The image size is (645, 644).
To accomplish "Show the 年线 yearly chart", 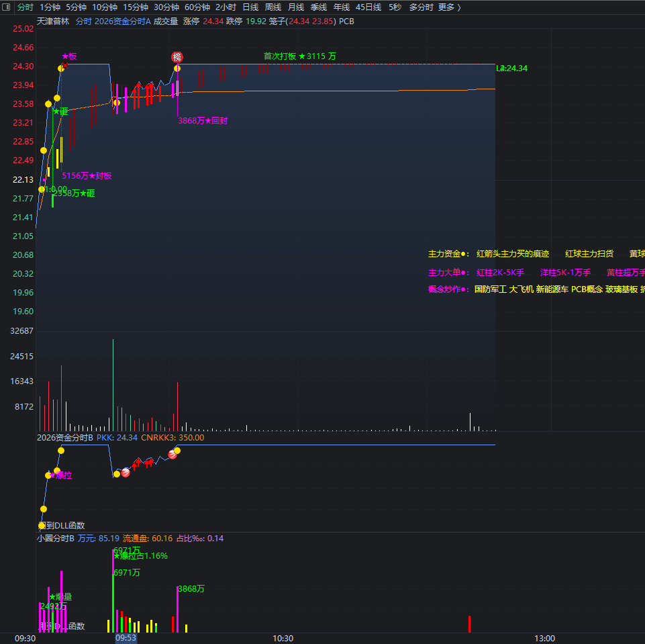I will pyautogui.click(x=342, y=7).
